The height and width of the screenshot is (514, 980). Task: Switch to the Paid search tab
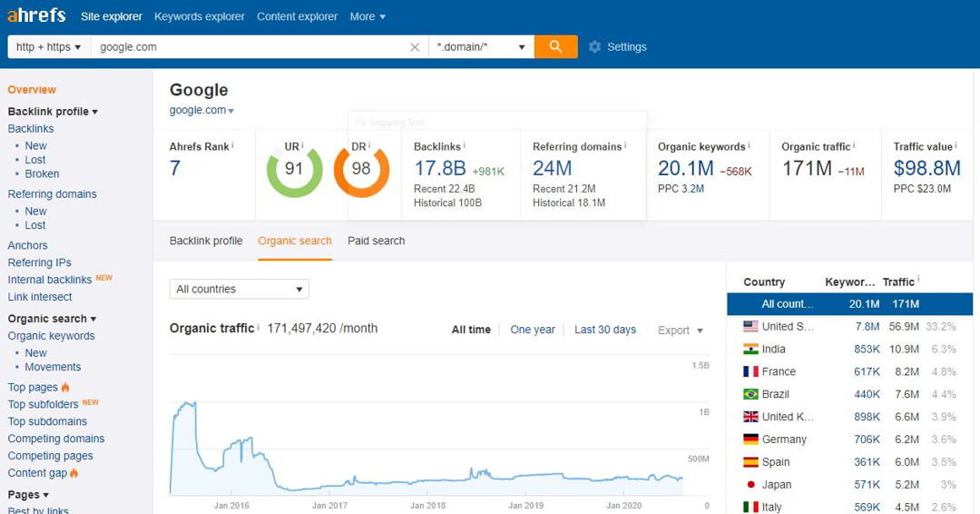click(377, 241)
